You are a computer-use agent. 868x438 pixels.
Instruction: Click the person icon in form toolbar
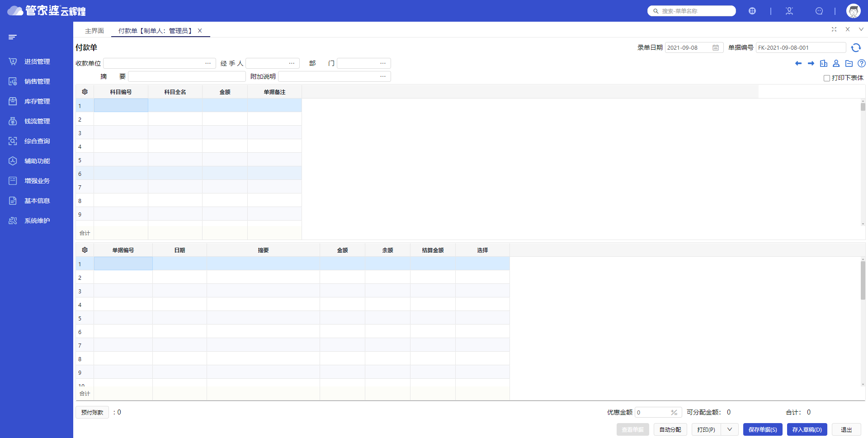pos(836,63)
